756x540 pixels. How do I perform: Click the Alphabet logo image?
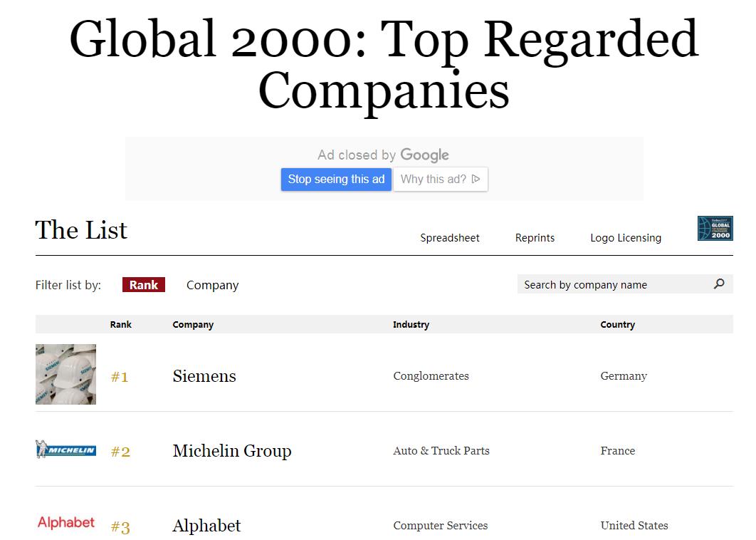66,523
